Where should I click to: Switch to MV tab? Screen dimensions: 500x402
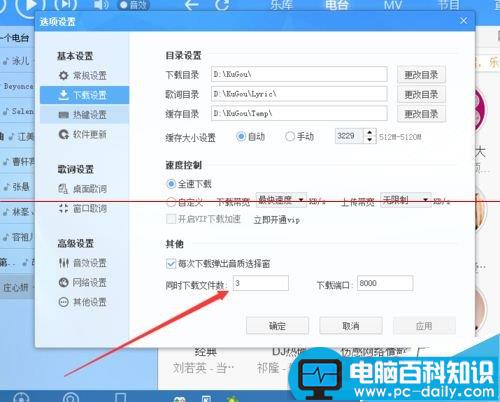[393, 5]
